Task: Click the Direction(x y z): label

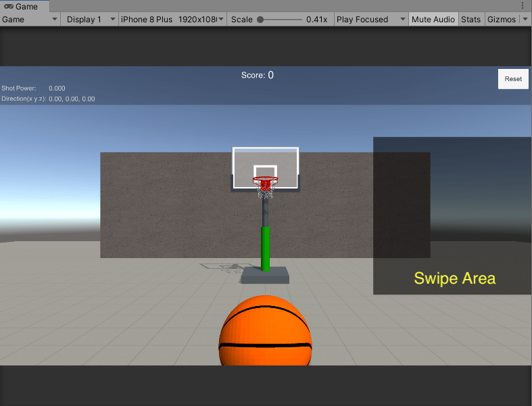Action: point(24,99)
